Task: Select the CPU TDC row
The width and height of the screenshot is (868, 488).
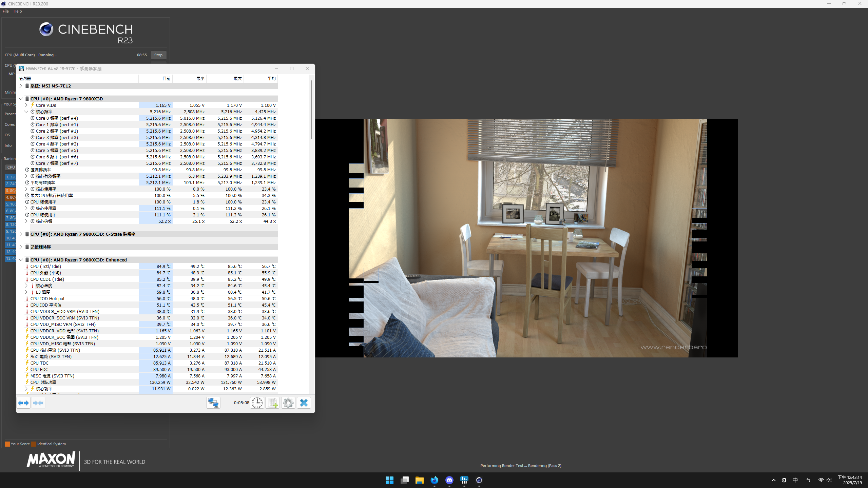Action: click(x=147, y=363)
